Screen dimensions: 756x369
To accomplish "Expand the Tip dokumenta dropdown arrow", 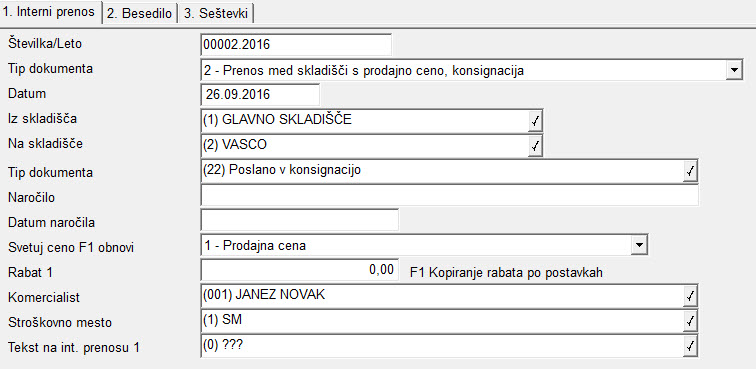I will point(734,70).
